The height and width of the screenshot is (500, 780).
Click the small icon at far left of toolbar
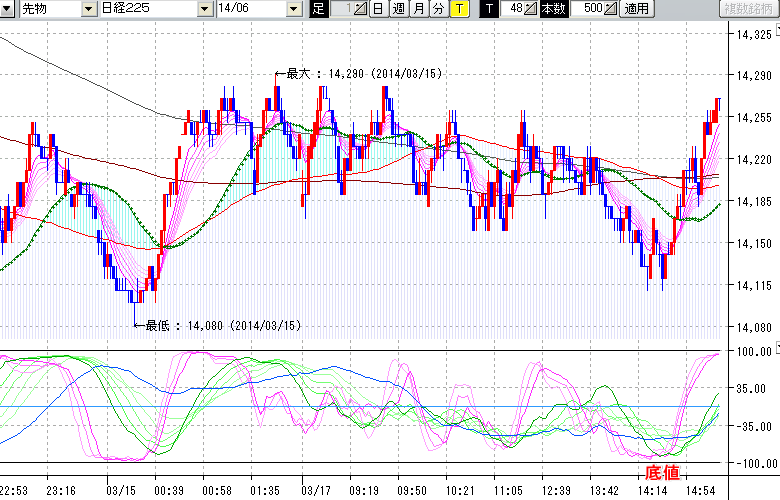tap(8, 9)
